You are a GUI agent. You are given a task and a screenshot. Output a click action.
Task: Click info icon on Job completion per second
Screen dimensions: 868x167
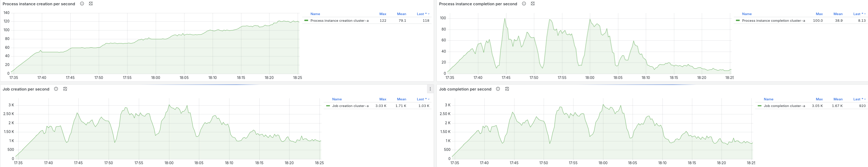[498, 89]
